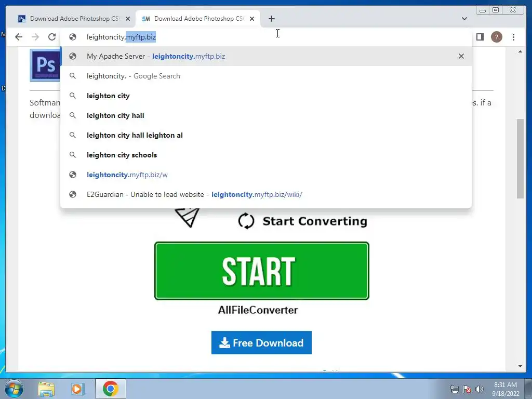Open Windows Explorer from the taskbar

[46, 389]
